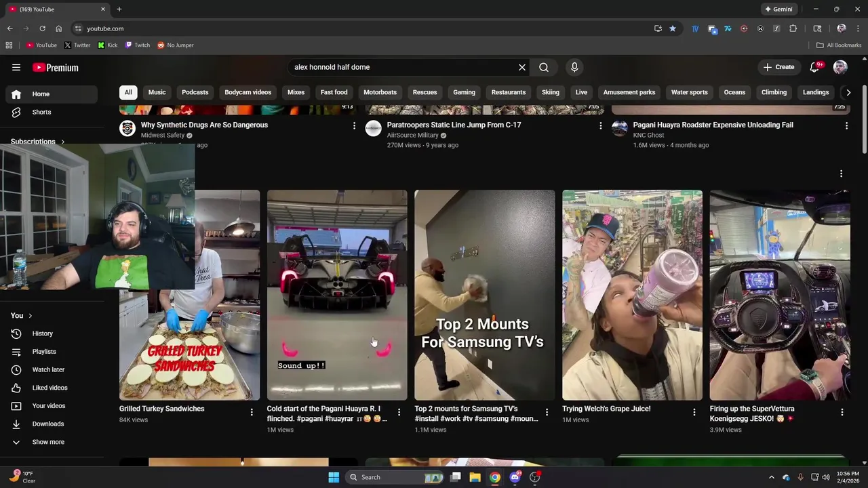
Task: Start voice search with microphone
Action: point(574,67)
